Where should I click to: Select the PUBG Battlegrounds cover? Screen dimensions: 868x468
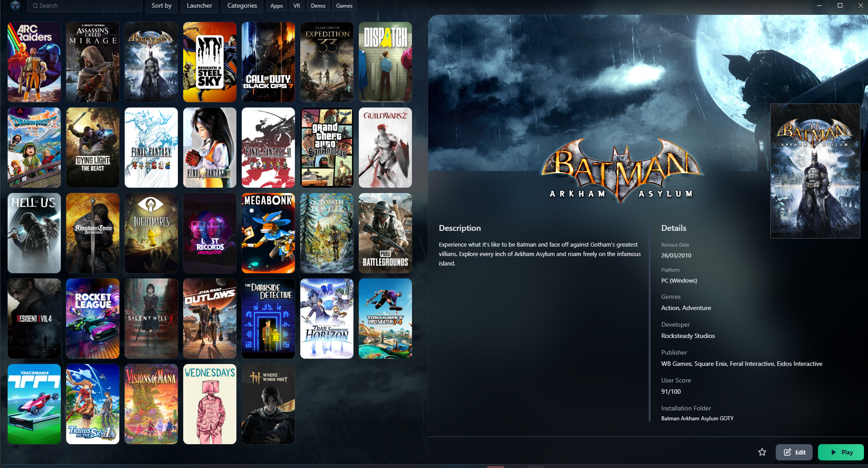385,233
